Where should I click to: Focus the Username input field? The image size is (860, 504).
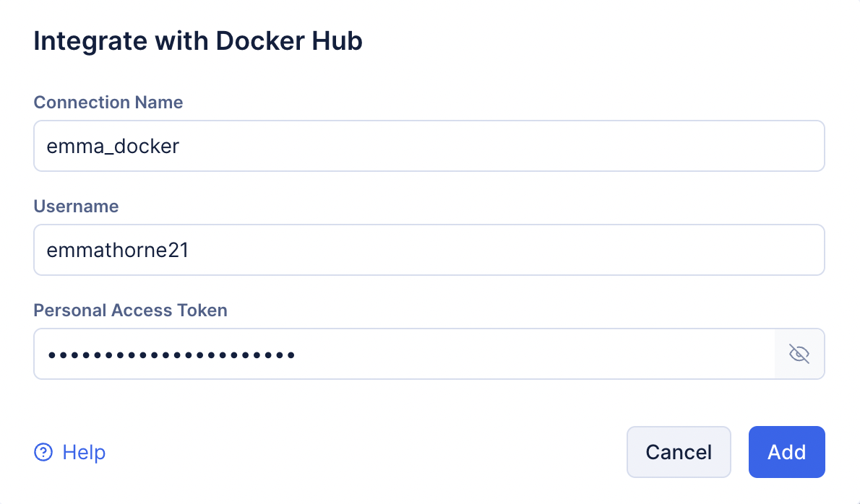[x=429, y=250]
